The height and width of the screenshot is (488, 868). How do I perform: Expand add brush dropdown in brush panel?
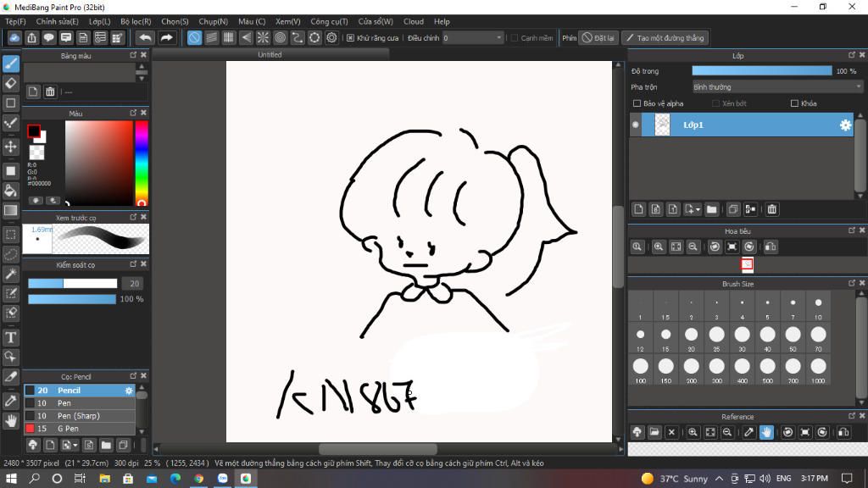click(x=75, y=445)
